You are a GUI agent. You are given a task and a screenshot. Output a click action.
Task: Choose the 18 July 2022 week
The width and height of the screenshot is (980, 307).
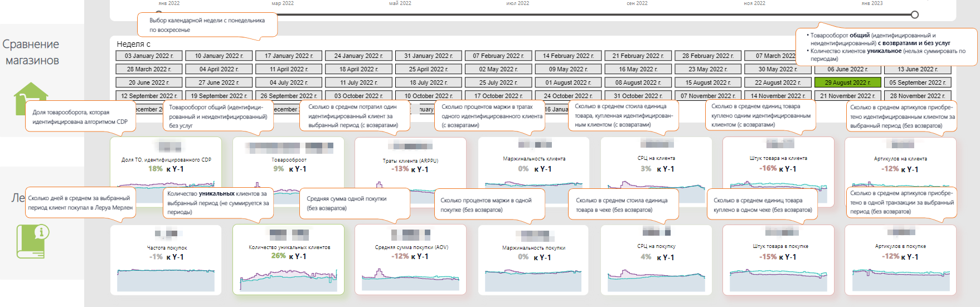pos(429,82)
